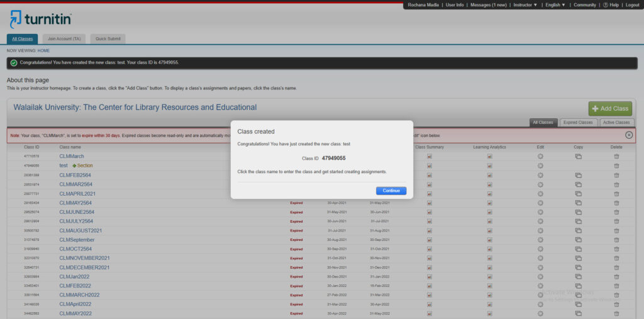Click the User Info link

coord(455,5)
